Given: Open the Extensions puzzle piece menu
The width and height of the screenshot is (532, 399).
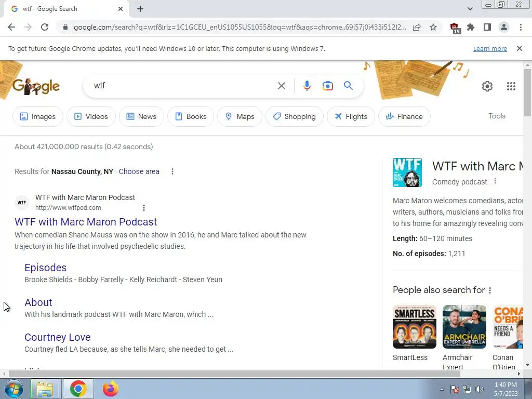Looking at the screenshot, I should pyautogui.click(x=471, y=27).
